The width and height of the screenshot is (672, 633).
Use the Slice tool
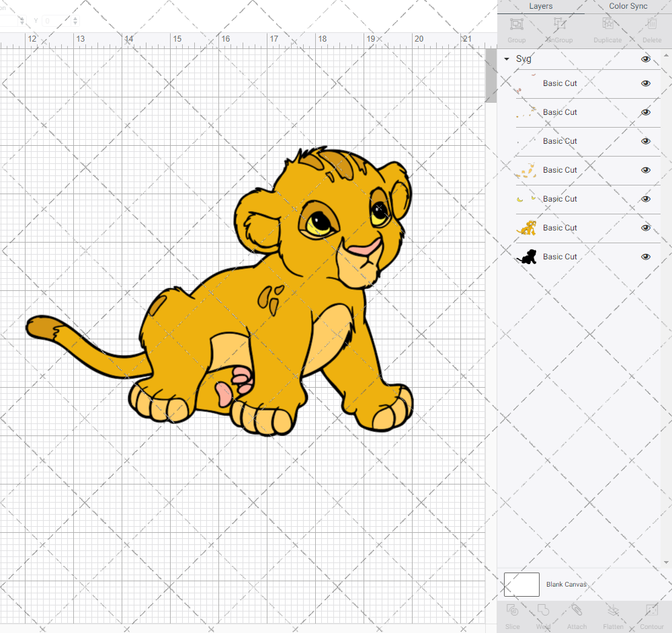(x=512, y=610)
